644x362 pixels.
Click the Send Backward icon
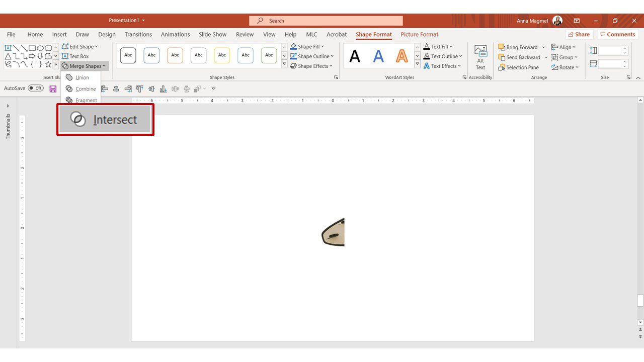[x=502, y=57]
